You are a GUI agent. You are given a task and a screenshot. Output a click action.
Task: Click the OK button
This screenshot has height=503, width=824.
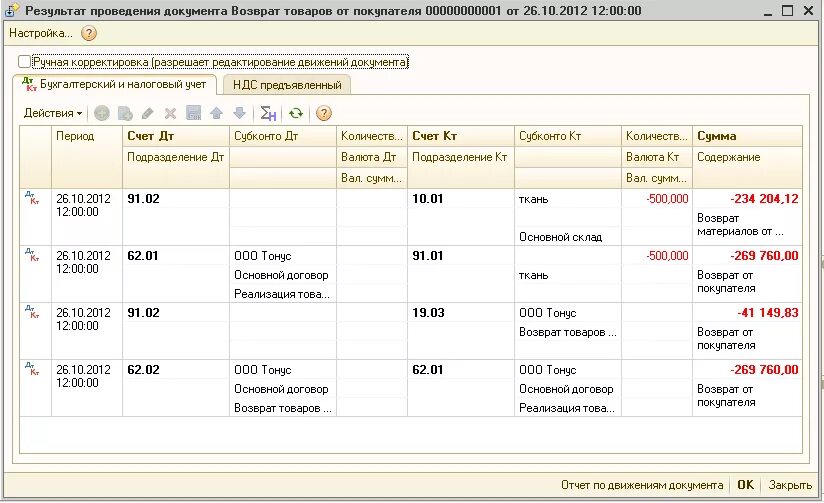tap(745, 485)
